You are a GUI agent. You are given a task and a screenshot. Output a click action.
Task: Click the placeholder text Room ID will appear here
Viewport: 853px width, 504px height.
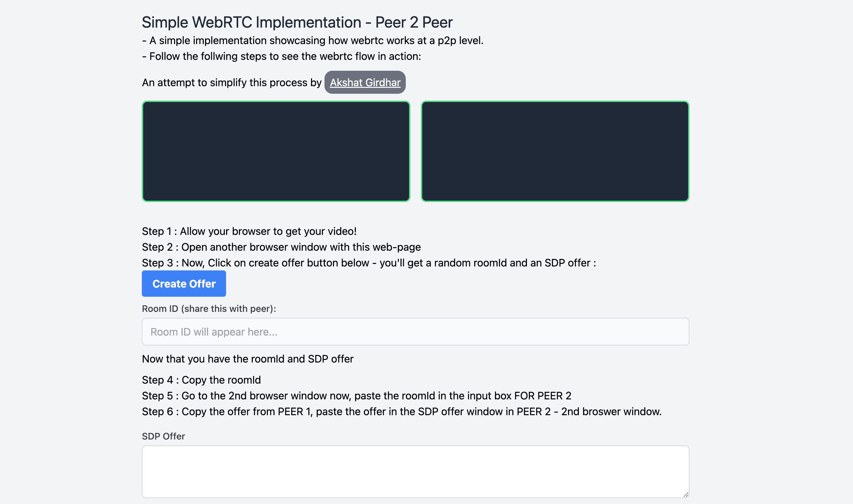point(213,331)
